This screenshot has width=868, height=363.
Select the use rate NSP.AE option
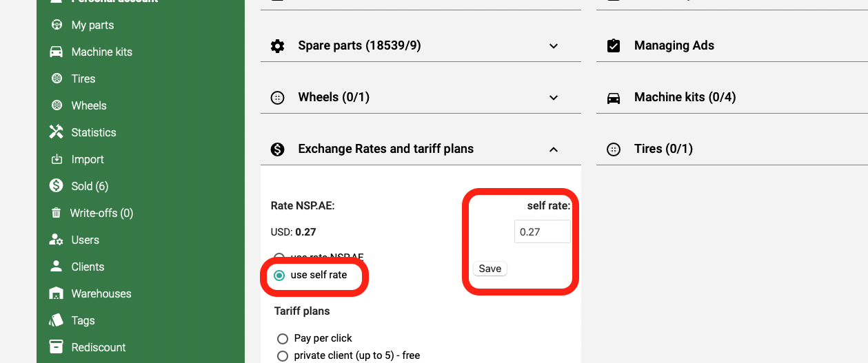click(x=279, y=257)
